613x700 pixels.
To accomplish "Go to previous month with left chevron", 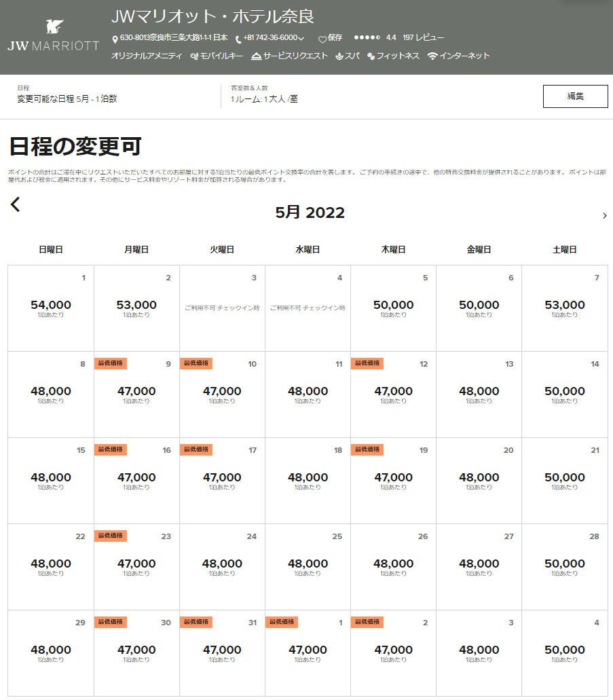I will (x=16, y=204).
